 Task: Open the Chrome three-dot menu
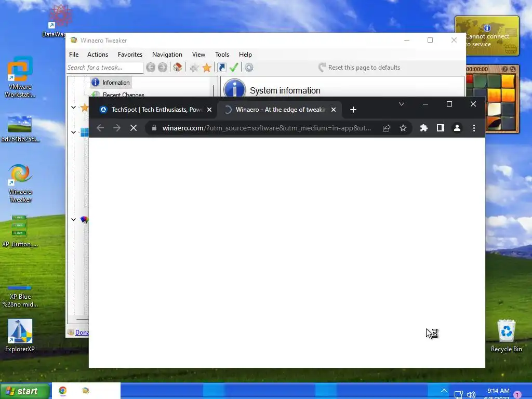click(x=474, y=128)
